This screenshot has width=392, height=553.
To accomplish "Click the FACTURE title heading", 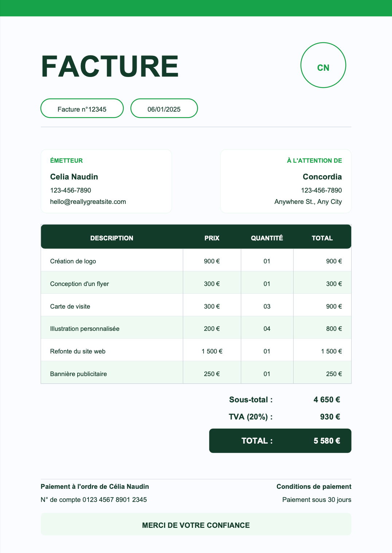I will tap(110, 66).
